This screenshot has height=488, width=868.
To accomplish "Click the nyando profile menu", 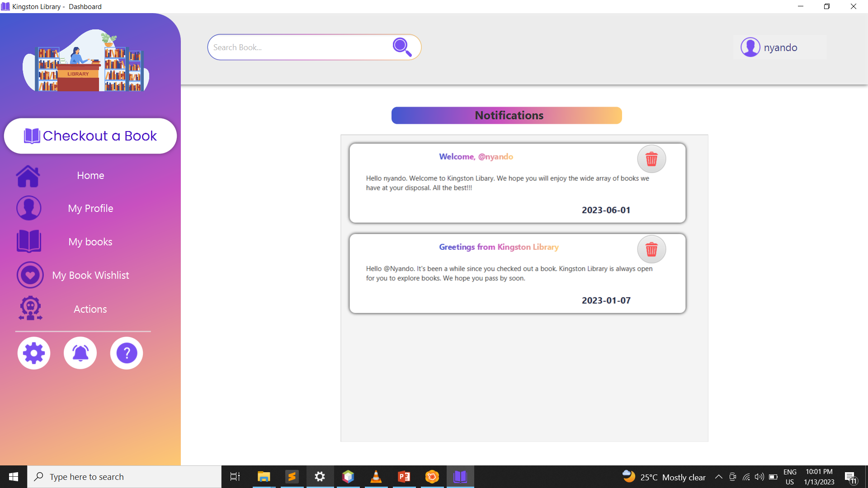I will 769,47.
